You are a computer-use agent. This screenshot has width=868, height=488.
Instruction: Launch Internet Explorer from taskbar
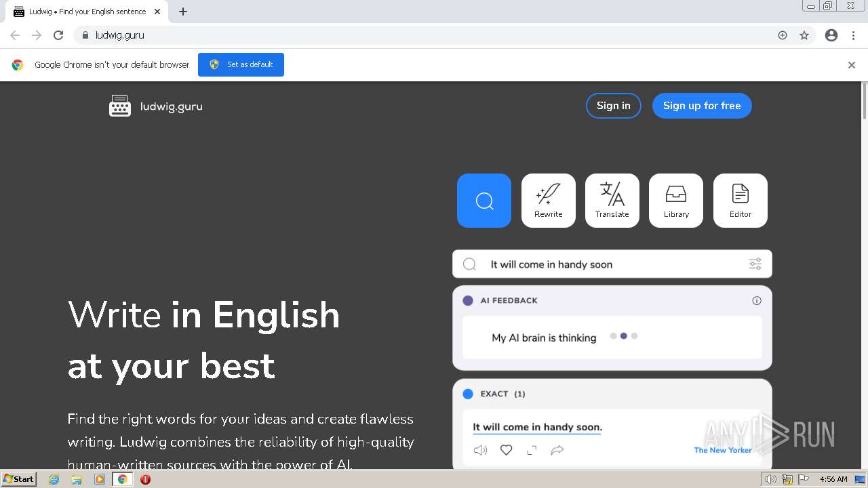54,479
